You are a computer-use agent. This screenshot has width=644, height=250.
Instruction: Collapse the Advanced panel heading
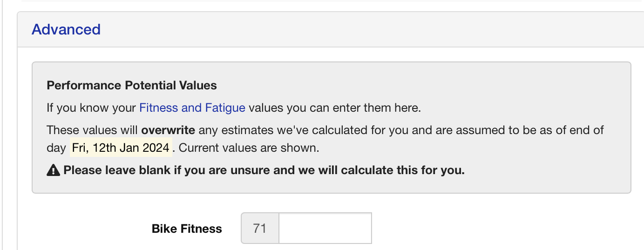(66, 29)
